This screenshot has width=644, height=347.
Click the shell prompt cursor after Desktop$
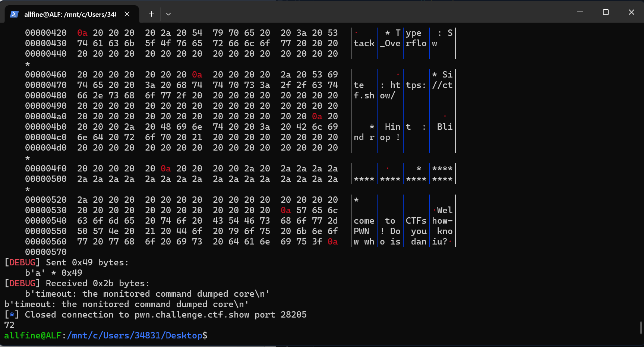213,335
